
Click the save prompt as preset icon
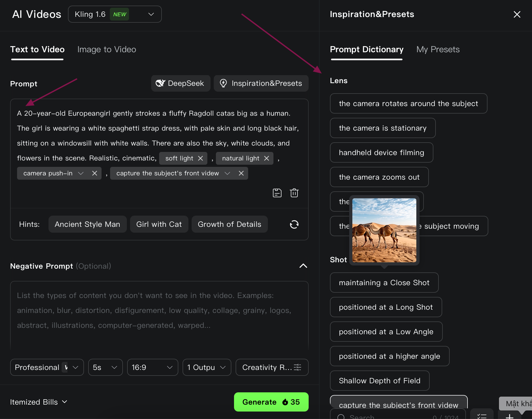pyautogui.click(x=277, y=193)
